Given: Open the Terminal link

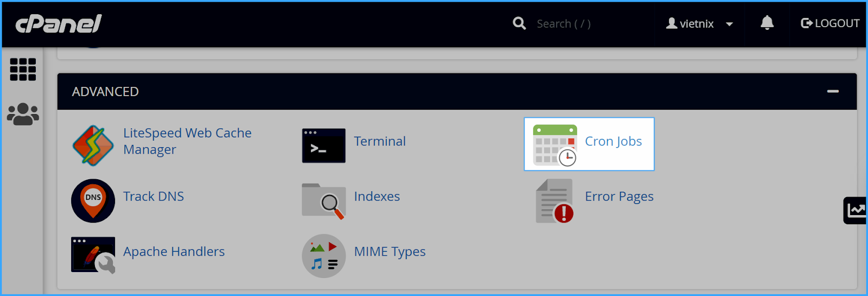Looking at the screenshot, I should (x=380, y=141).
